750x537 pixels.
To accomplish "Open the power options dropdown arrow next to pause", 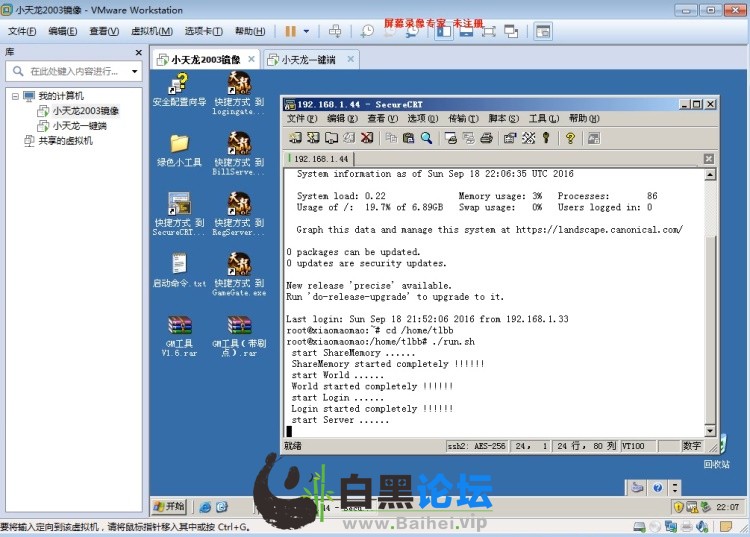I will [x=306, y=32].
